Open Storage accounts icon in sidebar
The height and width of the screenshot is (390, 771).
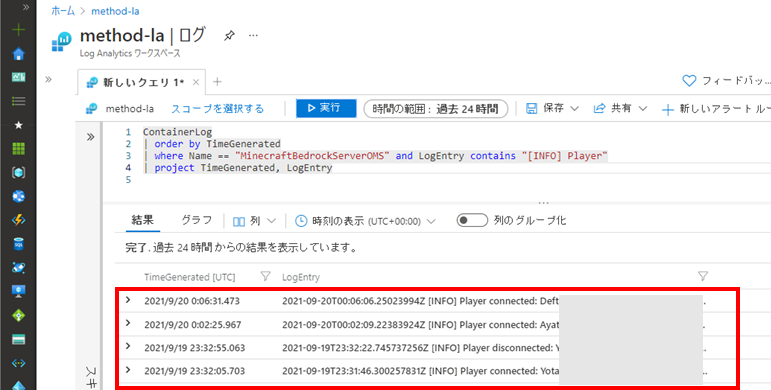tap(18, 339)
